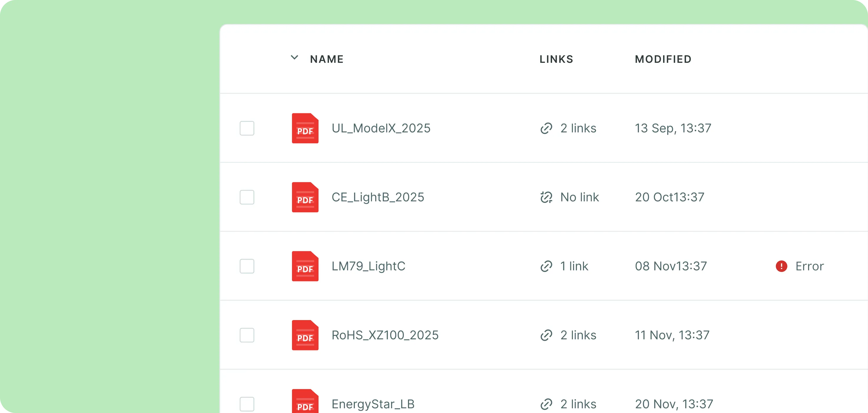Click the PDF icon for RoHS_XZ100_2025
The width and height of the screenshot is (868, 413).
pyautogui.click(x=305, y=335)
